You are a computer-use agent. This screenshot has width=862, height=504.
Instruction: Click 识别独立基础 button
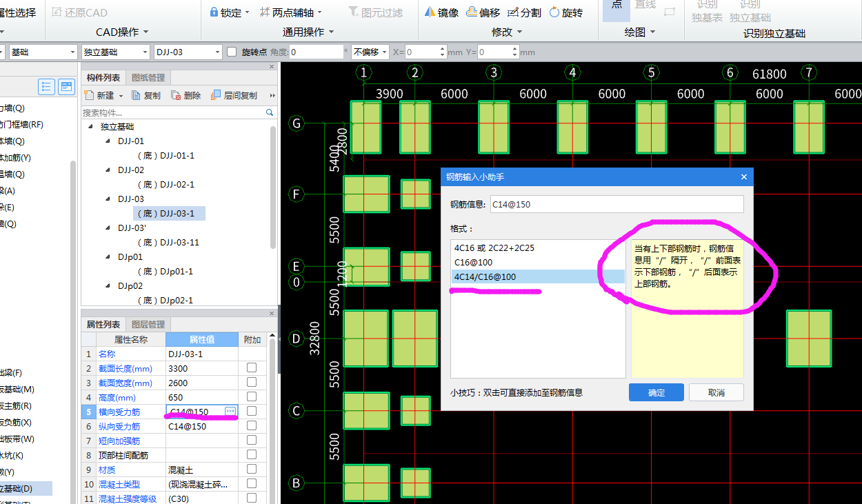tap(750, 12)
